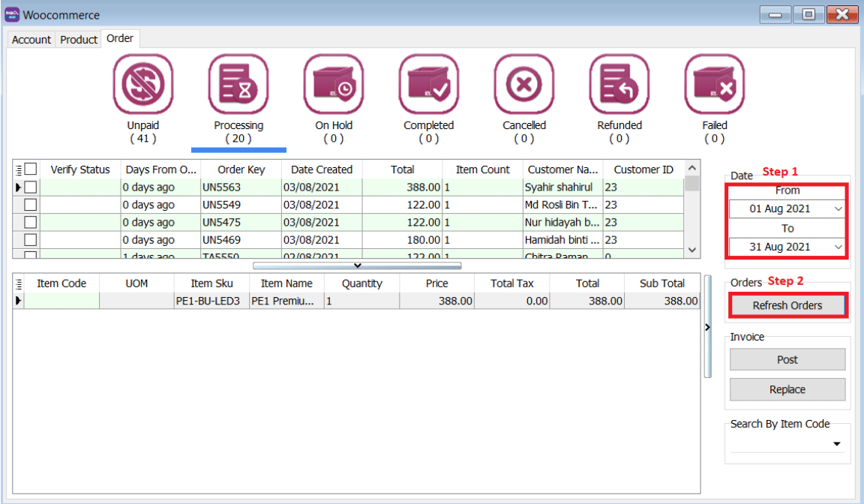Open the Refunded orders icon

pos(619,84)
